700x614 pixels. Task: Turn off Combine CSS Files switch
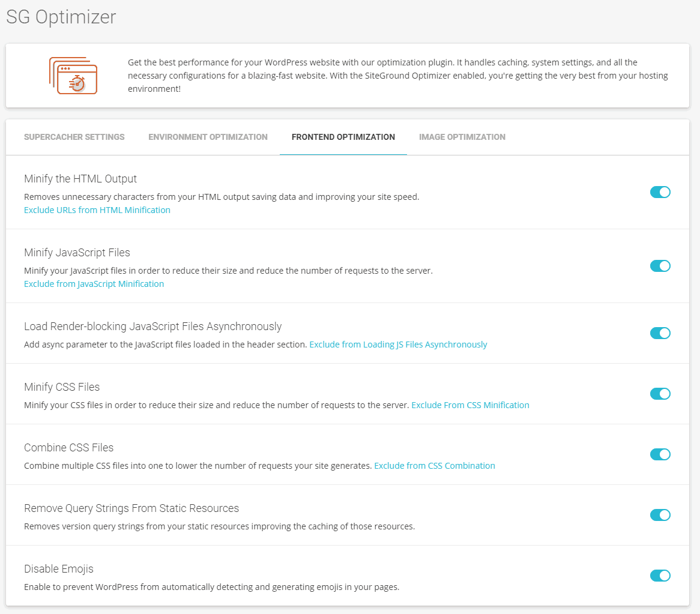click(660, 454)
